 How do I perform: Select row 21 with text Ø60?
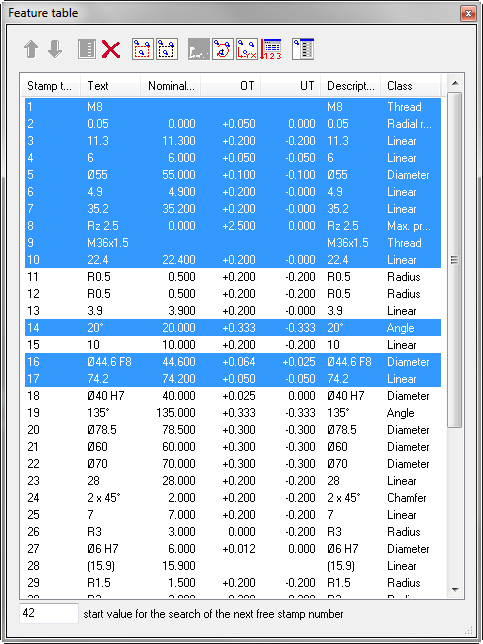pos(233,447)
